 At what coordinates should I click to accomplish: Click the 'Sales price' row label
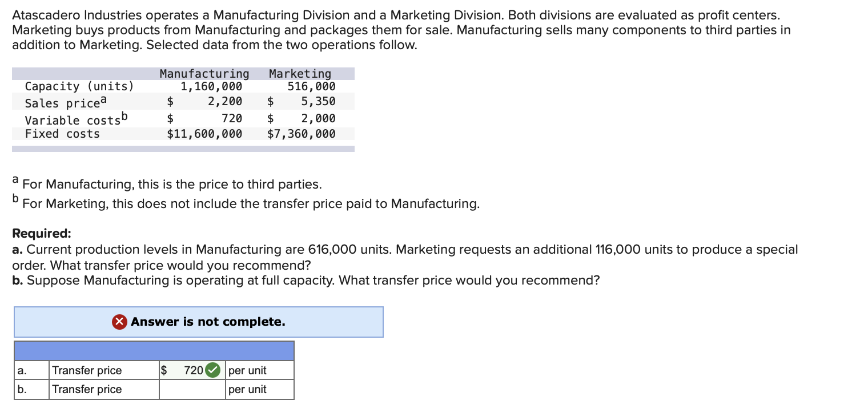click(66, 103)
